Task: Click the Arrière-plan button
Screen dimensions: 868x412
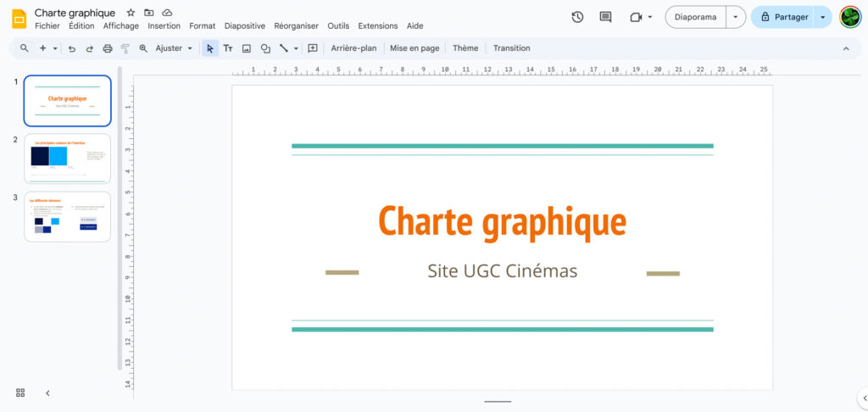Action: coord(353,48)
